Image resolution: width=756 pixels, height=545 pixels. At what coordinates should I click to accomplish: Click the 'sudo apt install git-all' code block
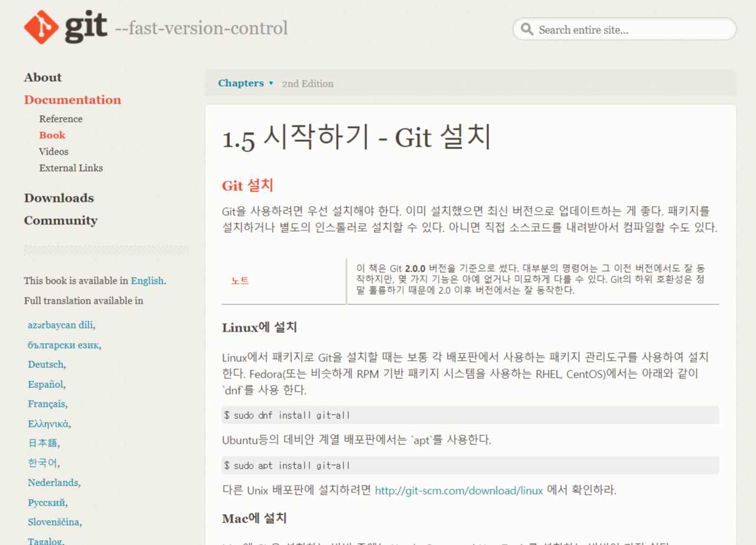click(x=470, y=466)
